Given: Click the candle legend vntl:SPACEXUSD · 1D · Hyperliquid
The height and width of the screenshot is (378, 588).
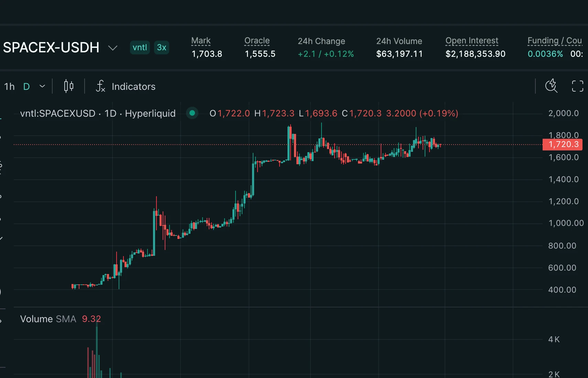Looking at the screenshot, I should [x=98, y=113].
